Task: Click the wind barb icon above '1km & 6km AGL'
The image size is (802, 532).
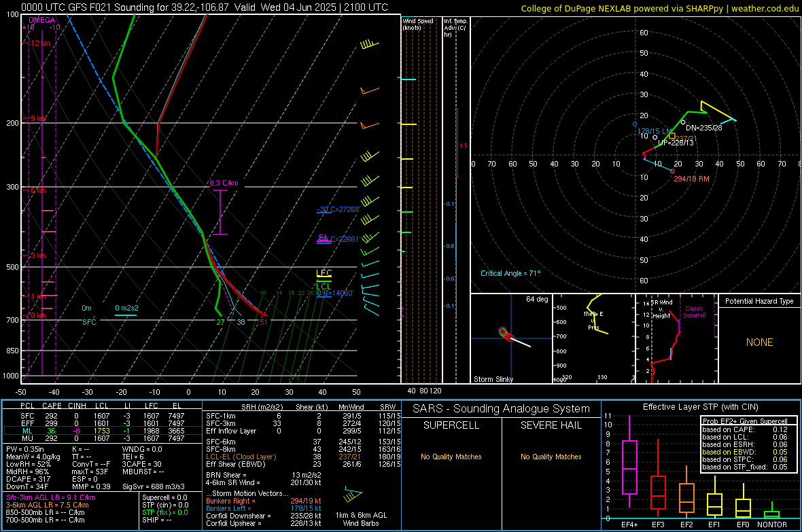Action: [x=353, y=495]
